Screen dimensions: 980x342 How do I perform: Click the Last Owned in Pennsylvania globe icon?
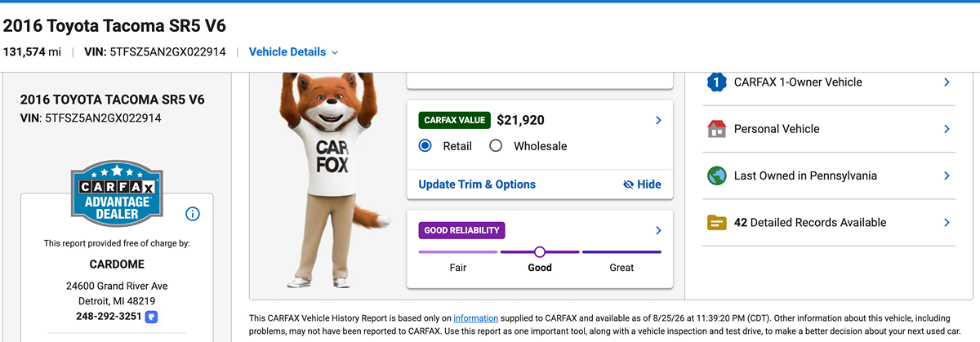point(716,175)
